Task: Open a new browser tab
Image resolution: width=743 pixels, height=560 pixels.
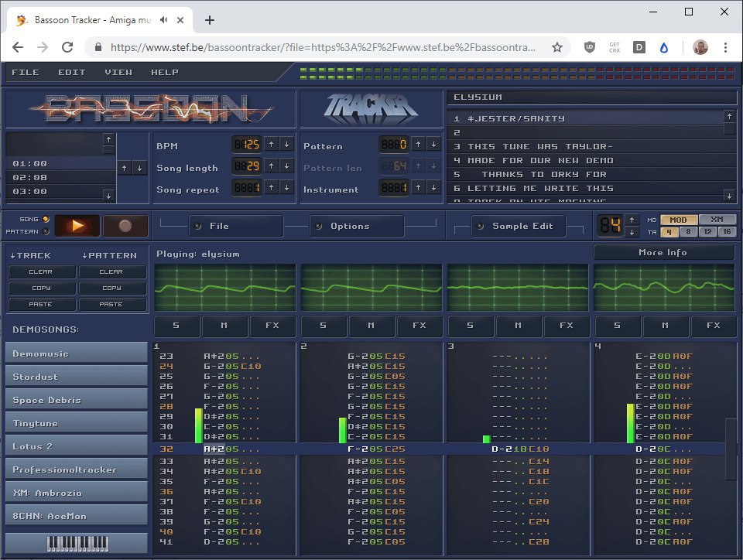Action: tap(210, 20)
